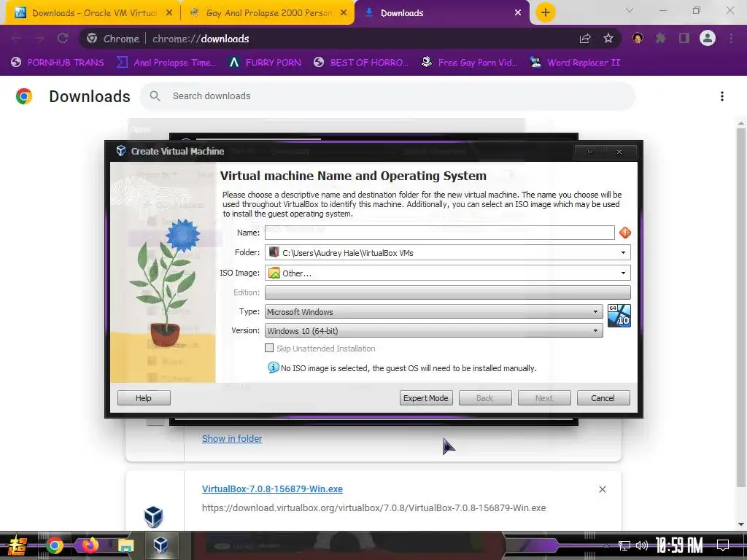747x560 pixels.
Task: Open Downloads page more-actions menu
Action: pos(722,96)
